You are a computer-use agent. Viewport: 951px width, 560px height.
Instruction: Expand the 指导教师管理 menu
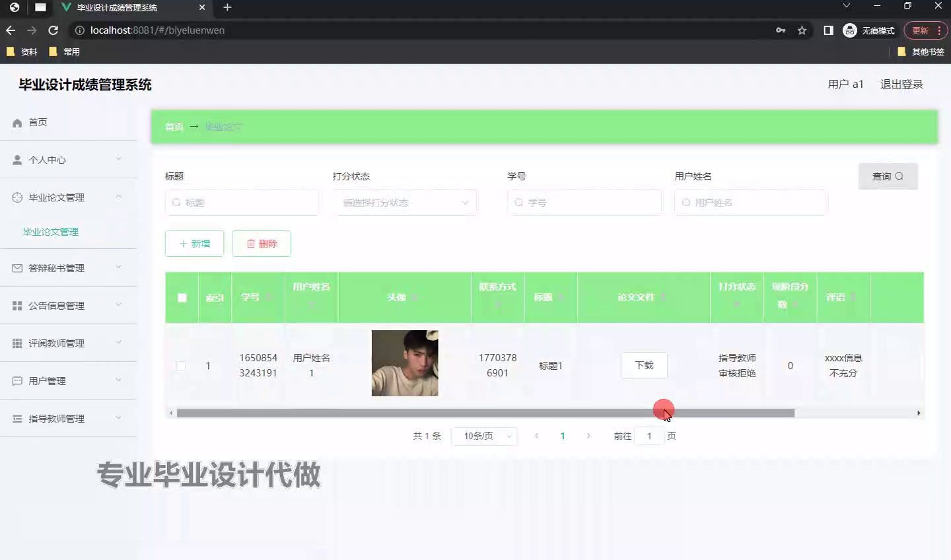tap(69, 419)
